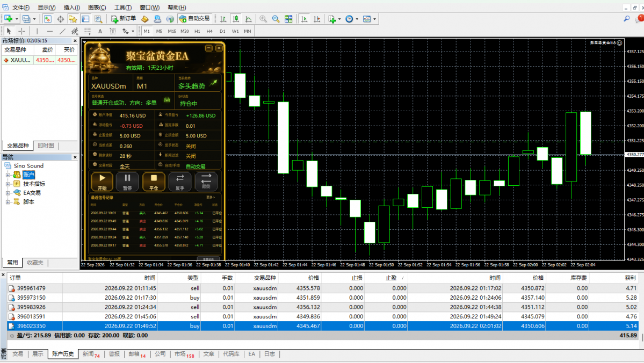Open MetaEditor with the yellow book icon
Screen dimensions: 644x363
click(145, 19)
